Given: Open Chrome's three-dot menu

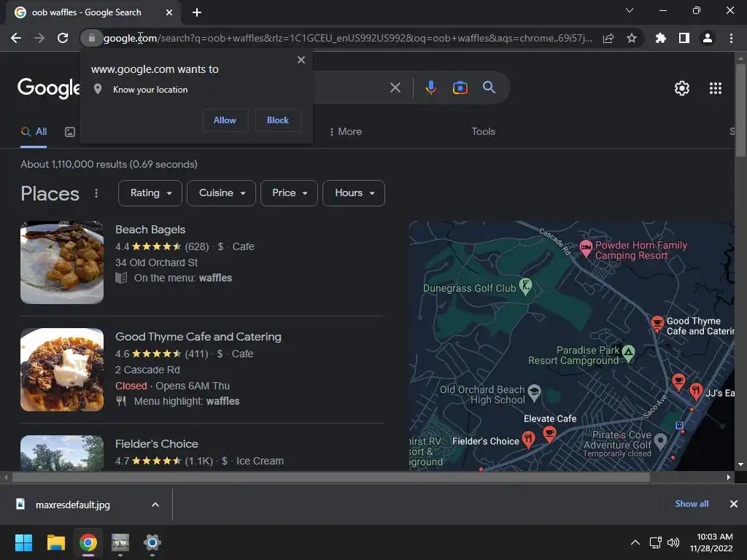Looking at the screenshot, I should (731, 38).
